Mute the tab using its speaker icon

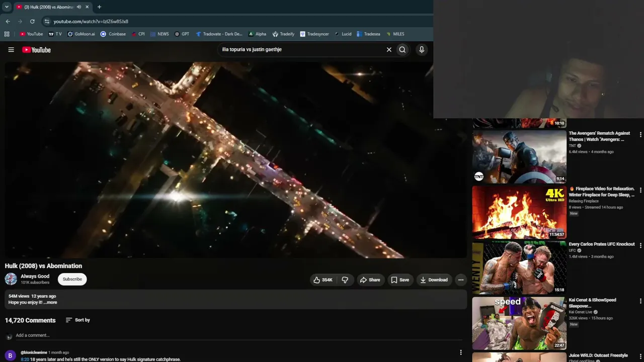[79, 7]
